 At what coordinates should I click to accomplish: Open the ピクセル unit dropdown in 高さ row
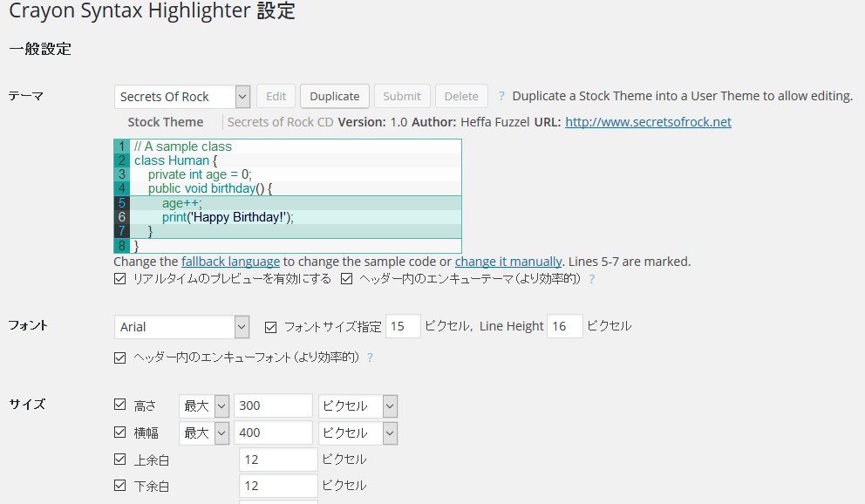tap(358, 406)
